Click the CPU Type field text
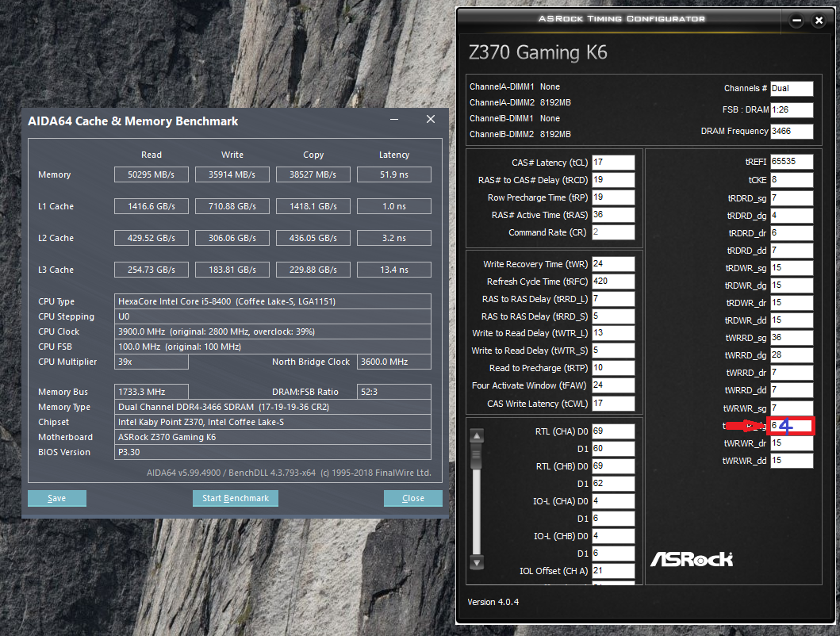The width and height of the screenshot is (840, 636). tap(273, 301)
